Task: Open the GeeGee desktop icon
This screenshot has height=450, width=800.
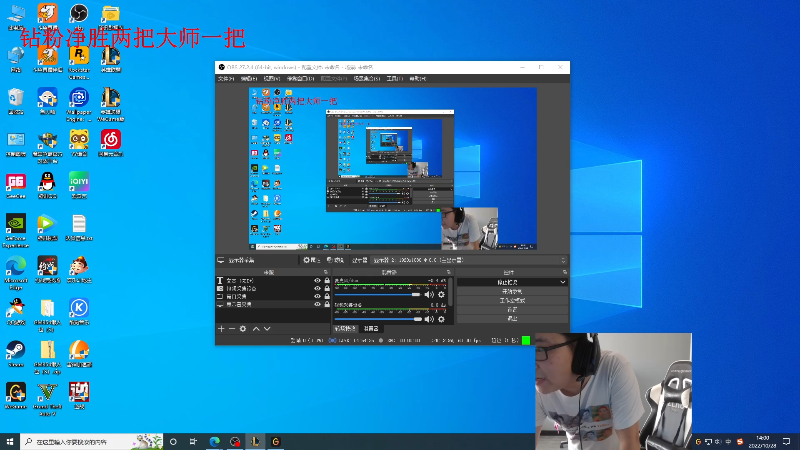Action: (16, 186)
